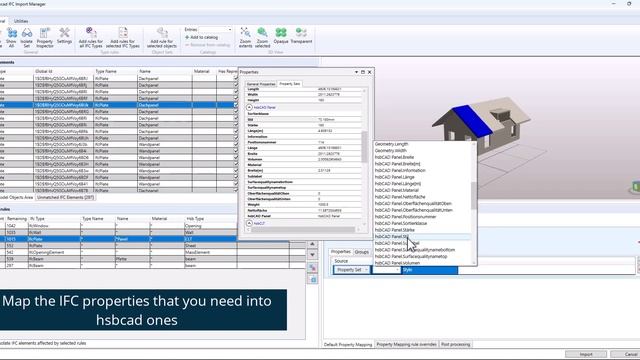
Task: Choose hsbCAD Panel.Material from list
Action: [x=397, y=190]
